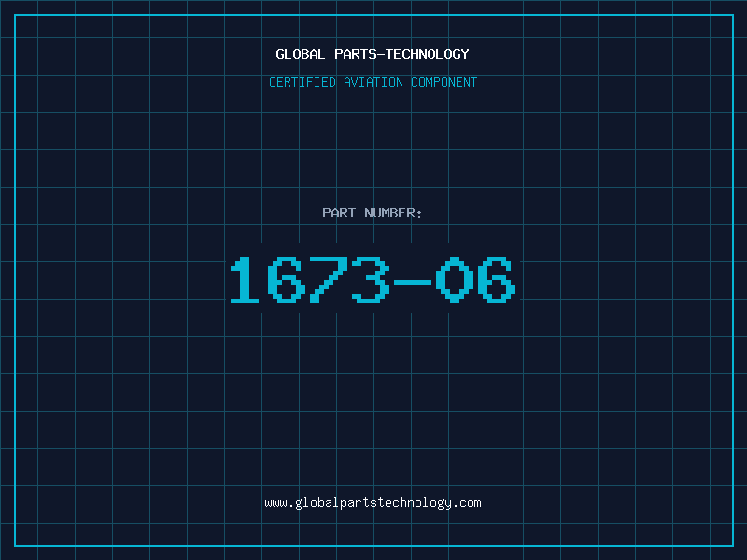
Task: Click the PART NUMBER: label
Action: [372, 213]
